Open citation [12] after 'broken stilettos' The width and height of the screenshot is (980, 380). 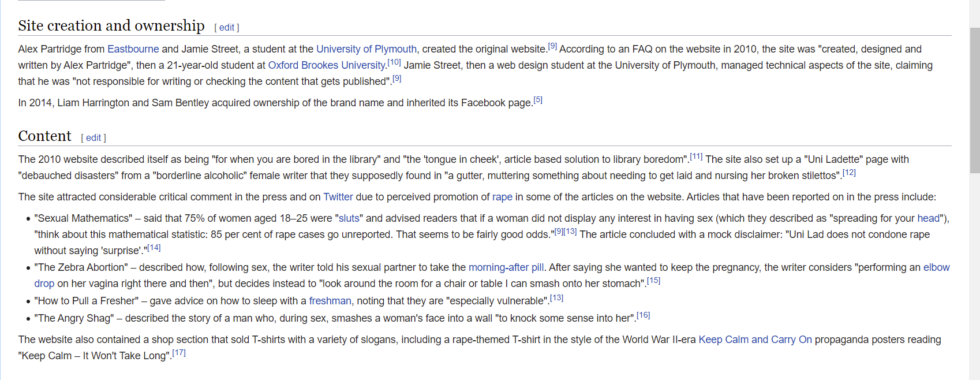849,173
